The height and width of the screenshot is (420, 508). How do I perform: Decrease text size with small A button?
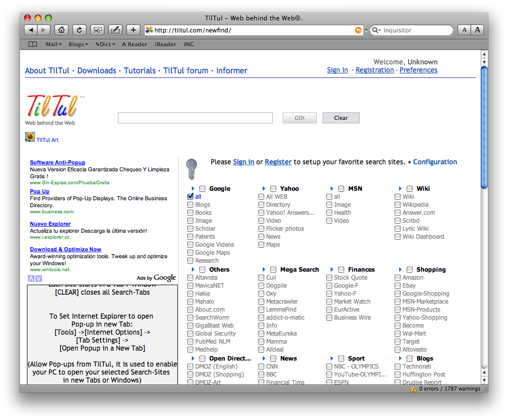pyautogui.click(x=464, y=30)
